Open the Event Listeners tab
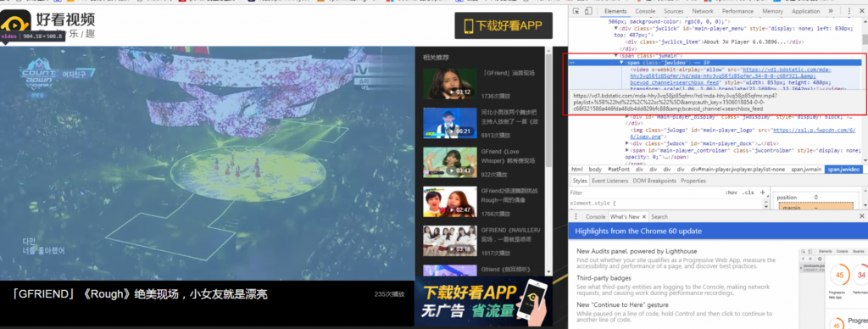 point(609,181)
